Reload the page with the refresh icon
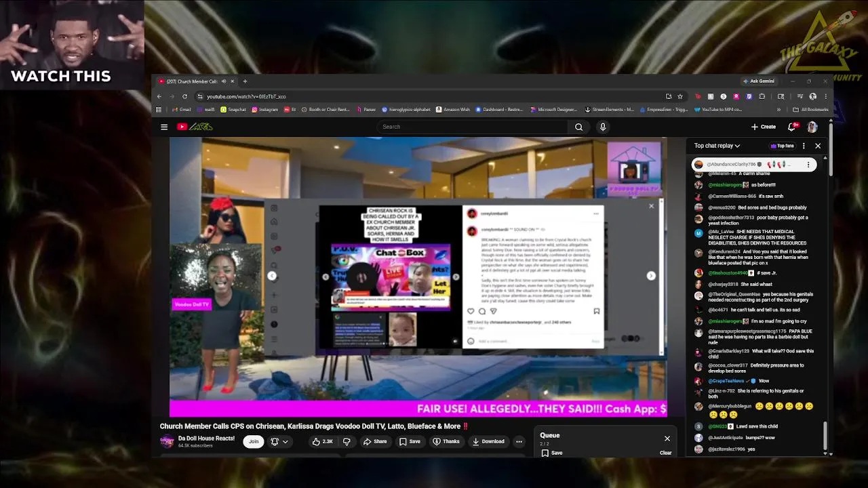 [x=184, y=96]
